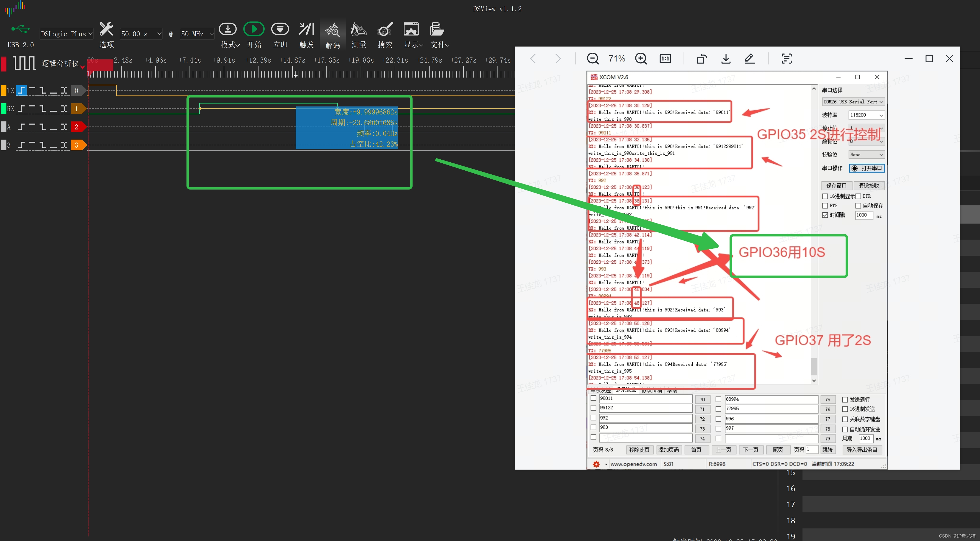Click the 导入导出条目 button
The image size is (980, 541).
click(x=862, y=450)
